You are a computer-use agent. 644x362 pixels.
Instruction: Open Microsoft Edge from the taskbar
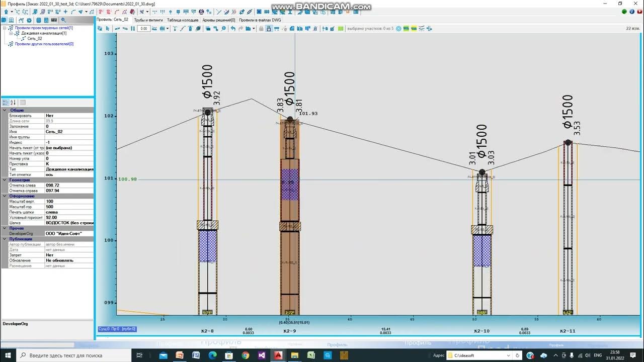(212, 355)
